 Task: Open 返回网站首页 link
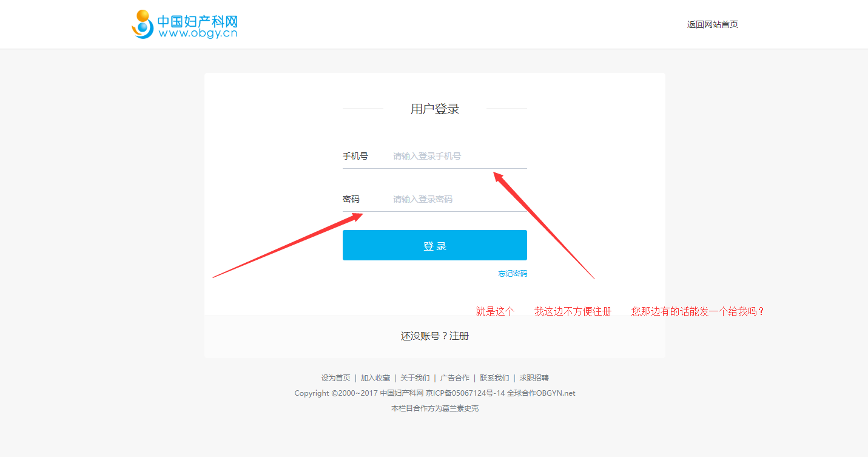712,24
